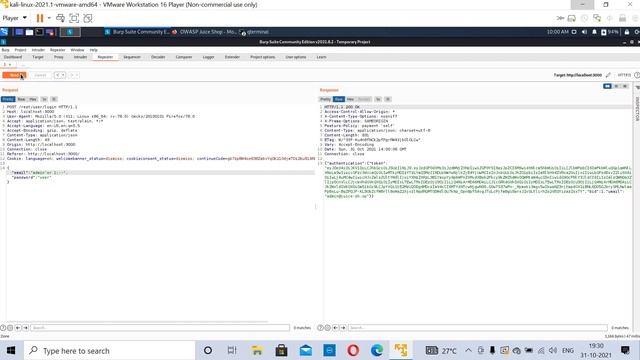640x360 pixels.
Task: Switch to the User options tab
Action: point(296,57)
